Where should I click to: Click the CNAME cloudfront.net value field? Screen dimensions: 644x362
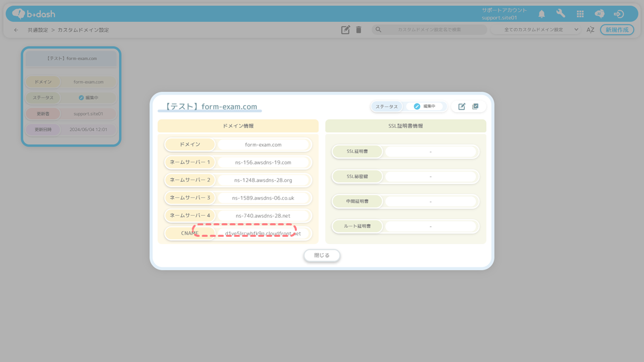[x=263, y=234]
